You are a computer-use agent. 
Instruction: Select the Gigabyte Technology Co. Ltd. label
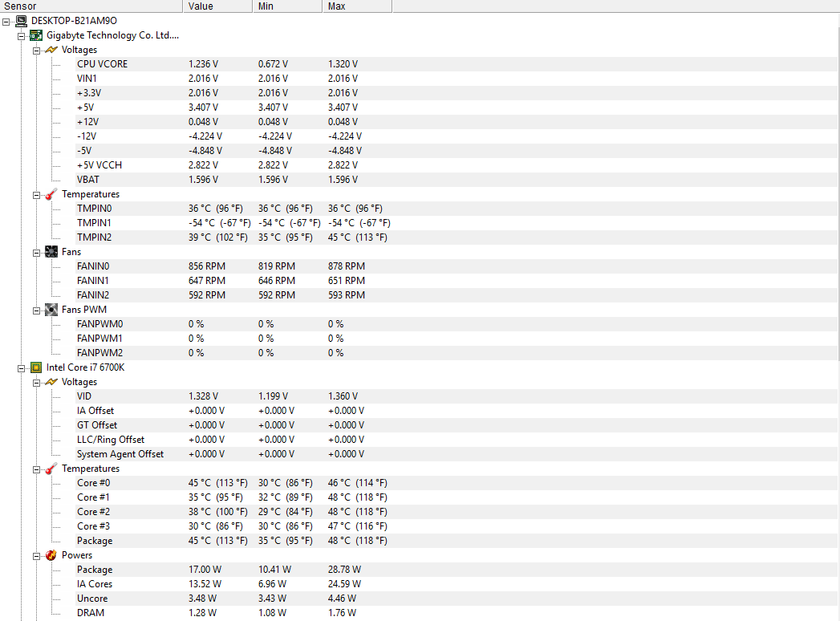(x=112, y=35)
